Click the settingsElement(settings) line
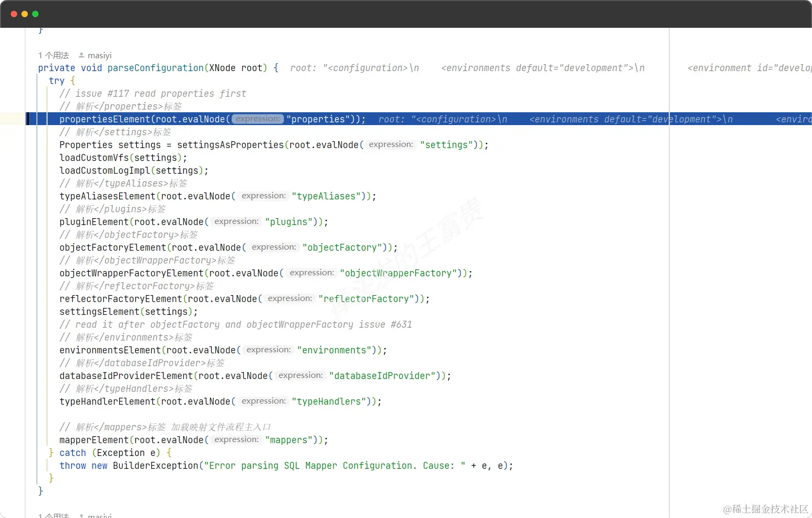This screenshot has height=518, width=812. [x=129, y=312]
